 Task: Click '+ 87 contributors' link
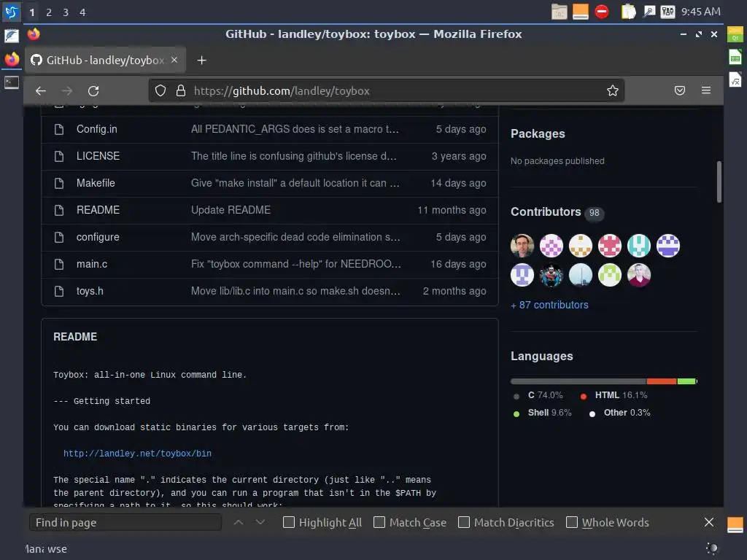549,306
